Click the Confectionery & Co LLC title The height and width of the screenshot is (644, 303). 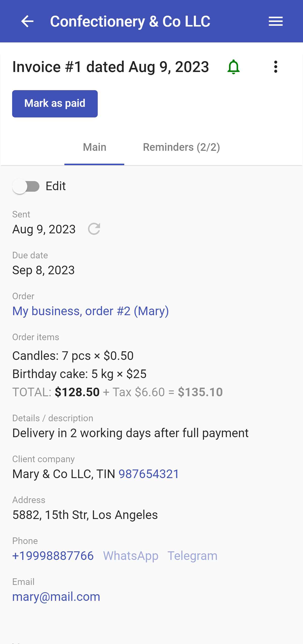[130, 21]
